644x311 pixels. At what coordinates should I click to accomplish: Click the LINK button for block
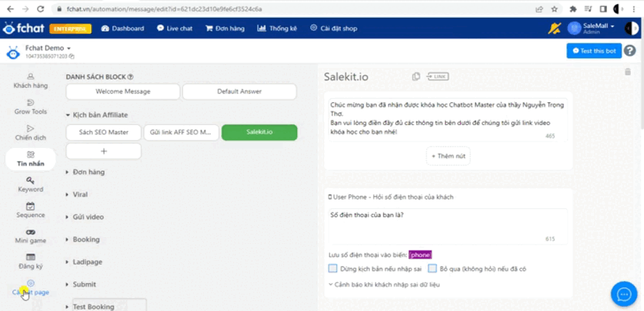click(x=438, y=76)
